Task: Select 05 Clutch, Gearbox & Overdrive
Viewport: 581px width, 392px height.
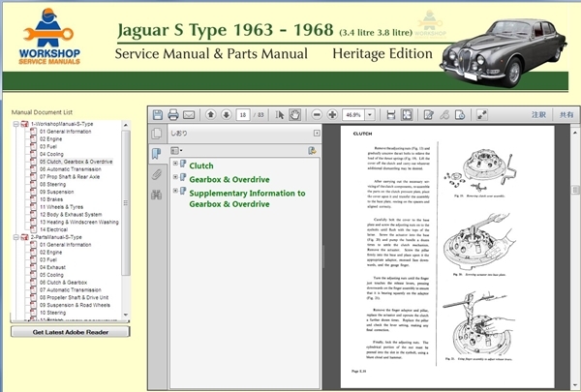Action: click(x=76, y=162)
